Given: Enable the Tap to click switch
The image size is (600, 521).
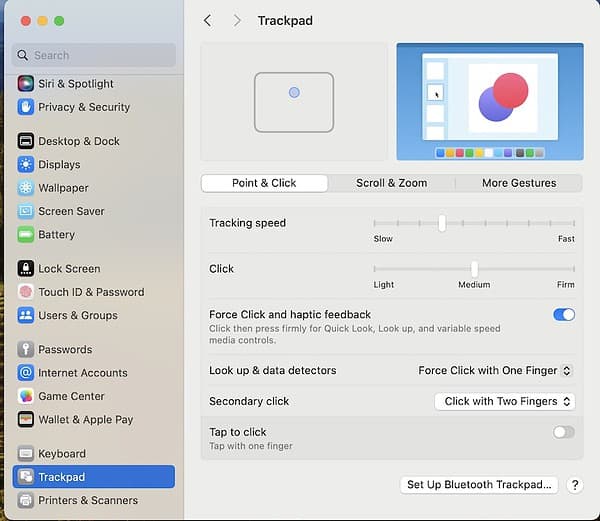Looking at the screenshot, I should (x=564, y=432).
